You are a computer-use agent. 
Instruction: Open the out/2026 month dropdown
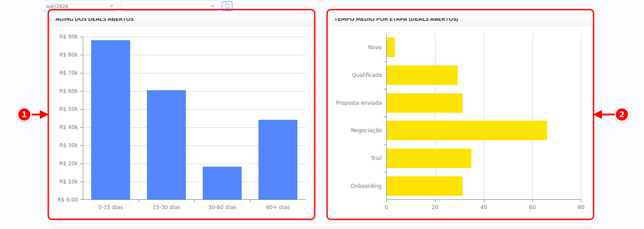(80, 6)
